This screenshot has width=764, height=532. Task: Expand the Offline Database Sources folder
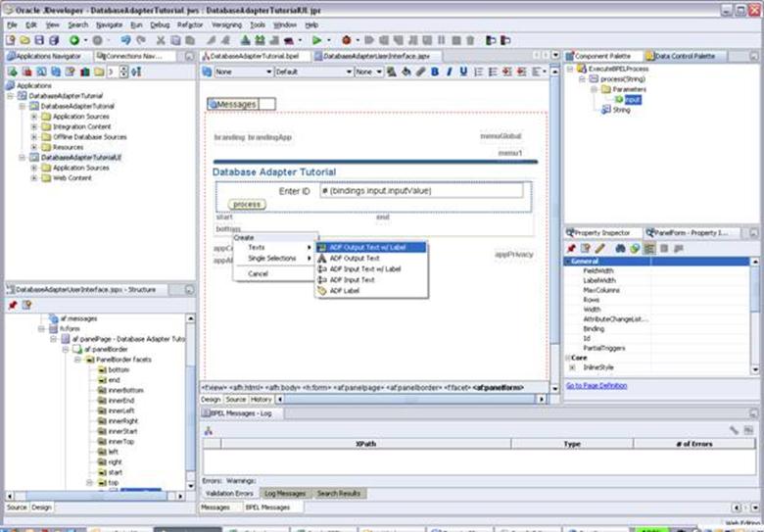coord(34,137)
